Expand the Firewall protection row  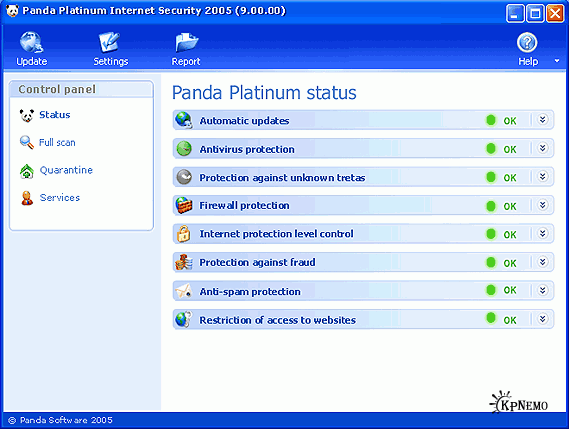tap(543, 205)
